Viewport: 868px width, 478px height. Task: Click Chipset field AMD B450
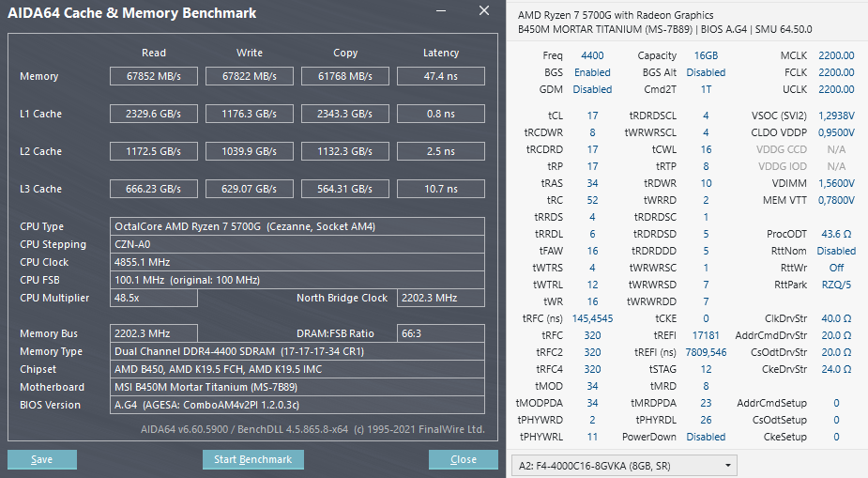(x=297, y=369)
